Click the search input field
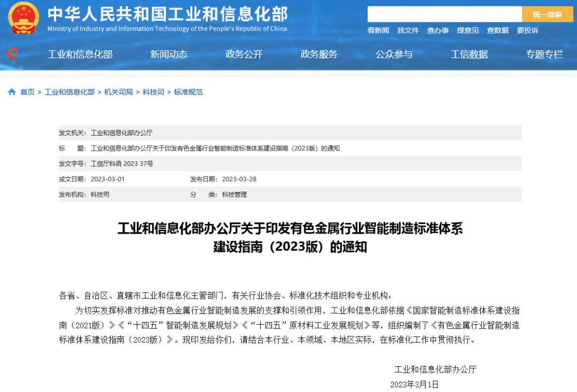 [x=445, y=14]
